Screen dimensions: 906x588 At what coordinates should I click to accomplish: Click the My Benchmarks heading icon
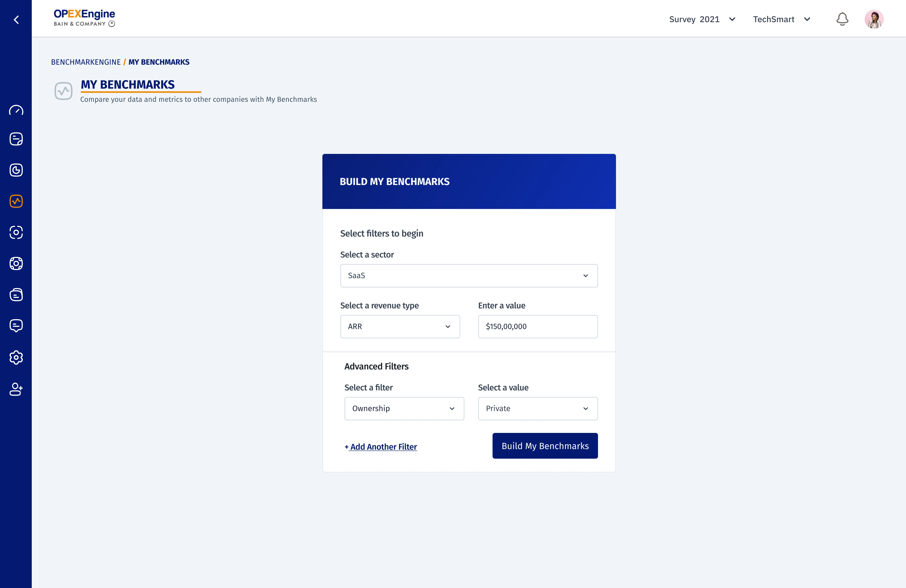[x=63, y=91]
